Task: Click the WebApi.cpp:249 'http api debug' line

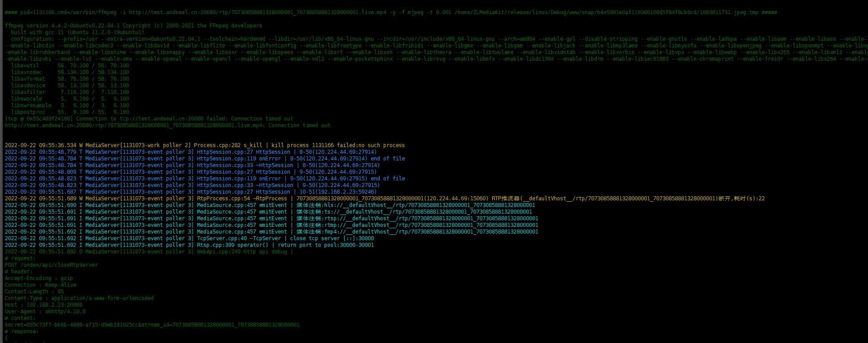Action: [x=149, y=252]
